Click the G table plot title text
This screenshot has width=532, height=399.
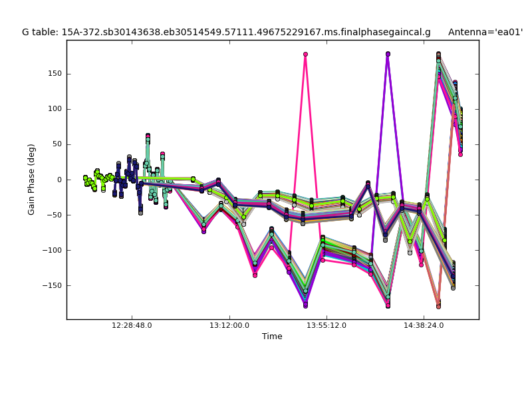pyautogui.click(x=226, y=32)
